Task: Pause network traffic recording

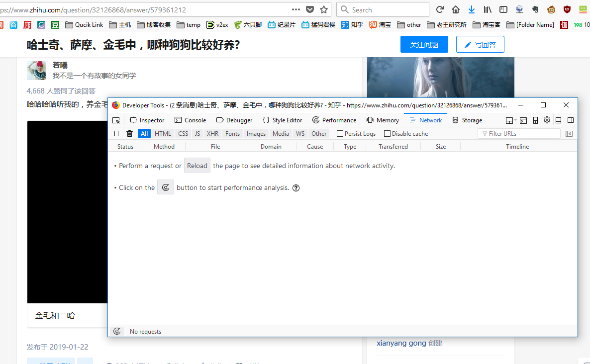Action: click(116, 133)
